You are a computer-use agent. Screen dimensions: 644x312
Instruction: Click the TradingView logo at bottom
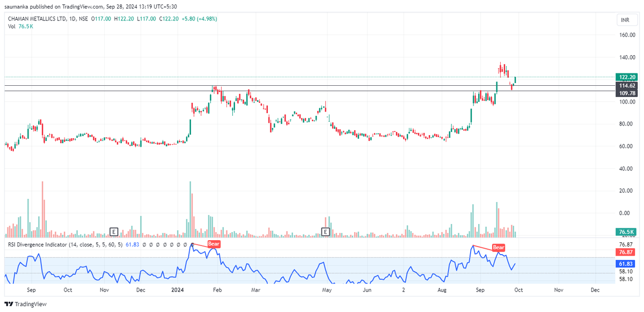point(26,304)
